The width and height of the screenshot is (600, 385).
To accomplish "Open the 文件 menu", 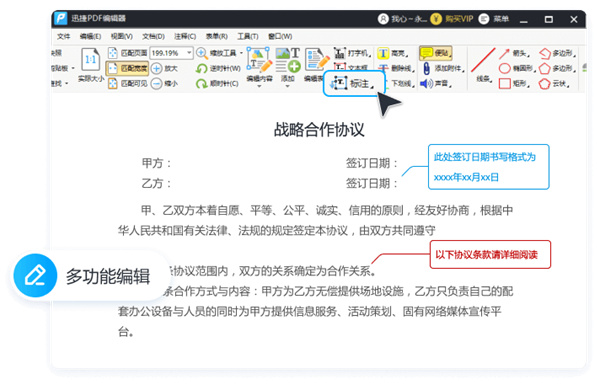I will 64,36.
